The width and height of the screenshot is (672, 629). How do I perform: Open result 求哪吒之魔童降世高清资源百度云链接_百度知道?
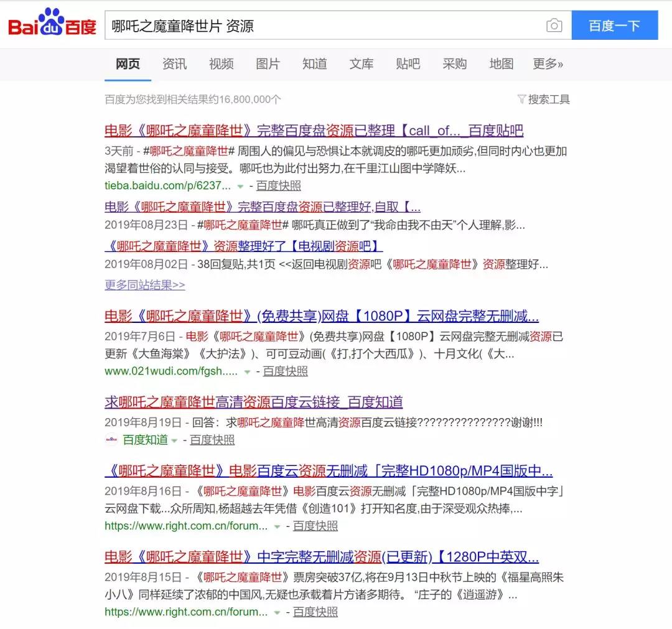[x=254, y=402]
